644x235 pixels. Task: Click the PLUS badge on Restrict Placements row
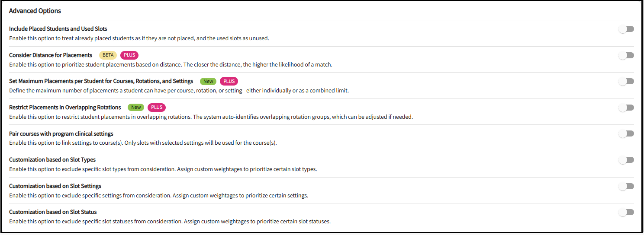157,108
